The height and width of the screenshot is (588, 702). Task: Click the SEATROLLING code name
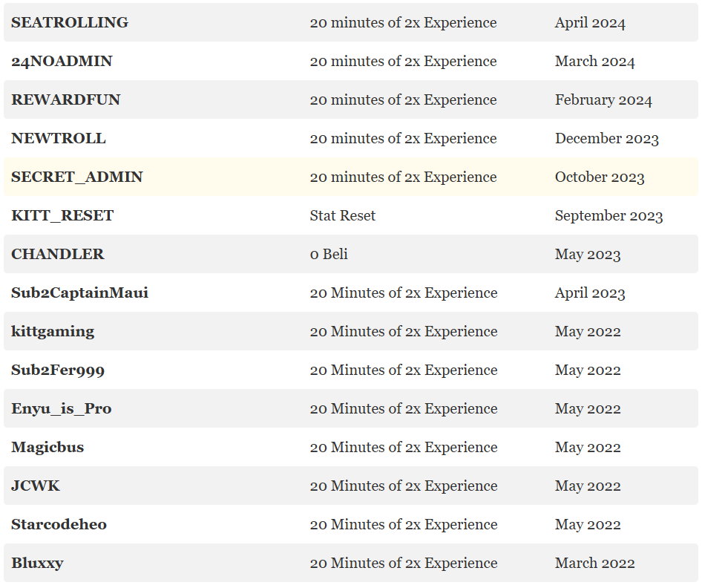tap(70, 23)
